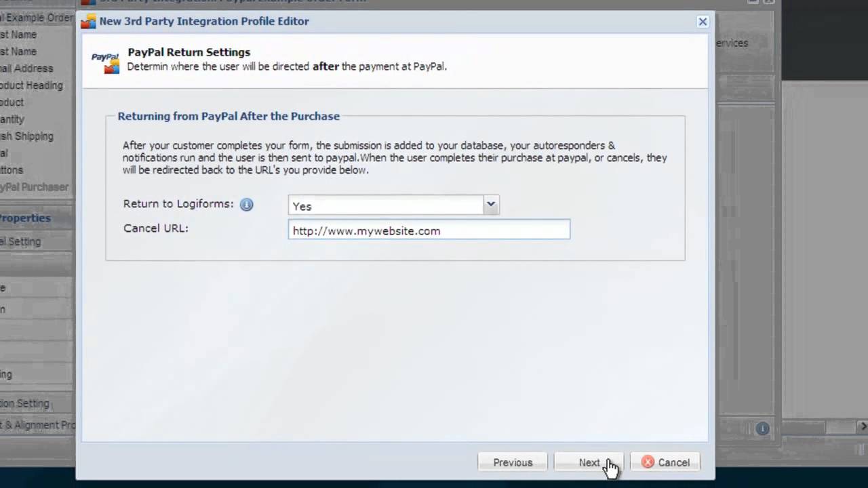
Task: Open the Return to Logiforms dropdown arrow
Action: [490, 205]
